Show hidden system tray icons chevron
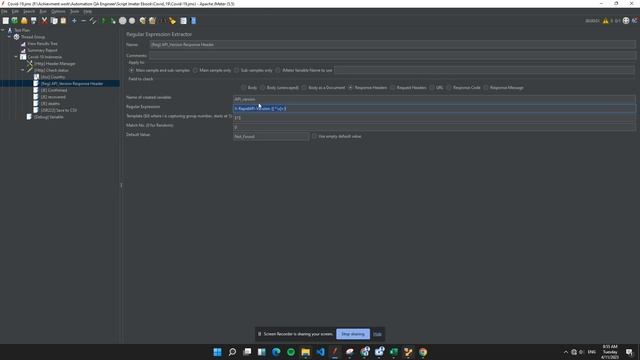This screenshot has height=360, width=640. [x=566, y=352]
